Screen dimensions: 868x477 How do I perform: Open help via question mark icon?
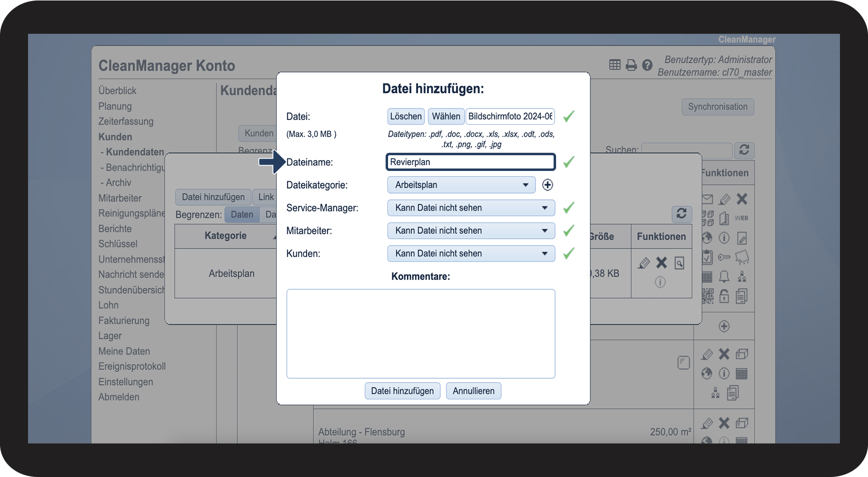(x=647, y=65)
